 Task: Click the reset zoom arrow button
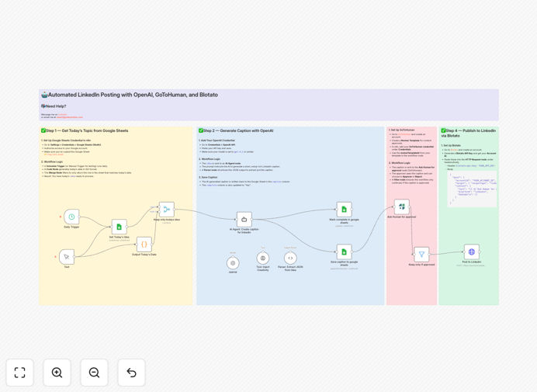pos(131,373)
